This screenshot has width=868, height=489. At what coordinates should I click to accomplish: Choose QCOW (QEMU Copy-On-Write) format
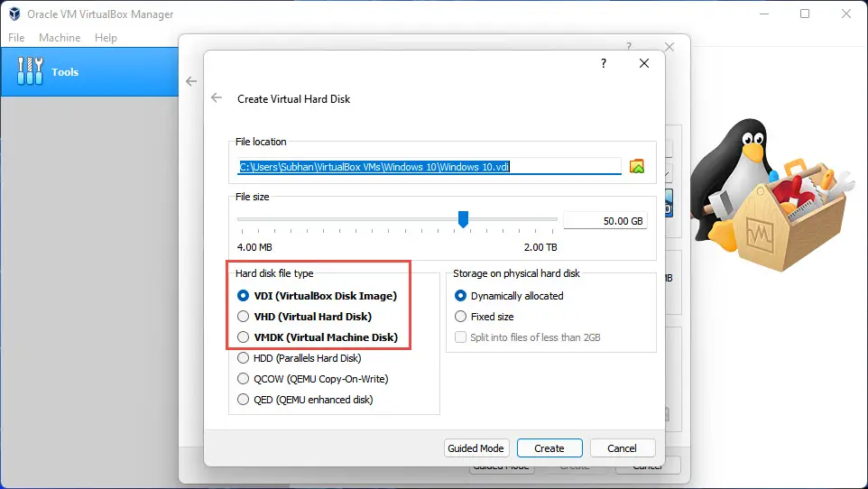tap(313, 379)
